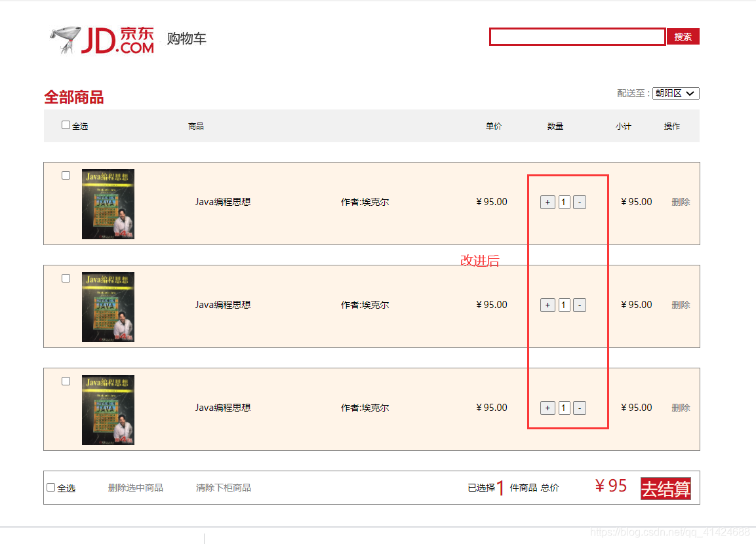Click the 数量 column header
Image resolution: width=756 pixels, height=544 pixels.
[x=555, y=126]
